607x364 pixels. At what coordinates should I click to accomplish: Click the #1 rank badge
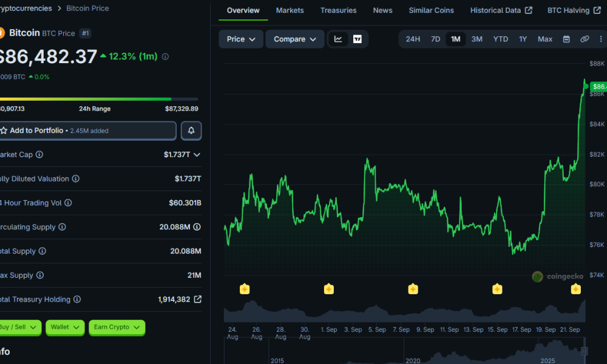click(x=85, y=33)
